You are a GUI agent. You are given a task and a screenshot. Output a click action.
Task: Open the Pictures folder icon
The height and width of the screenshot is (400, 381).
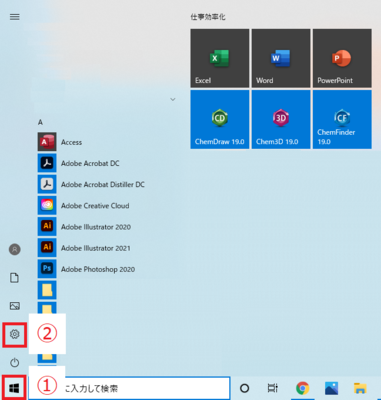(x=14, y=306)
